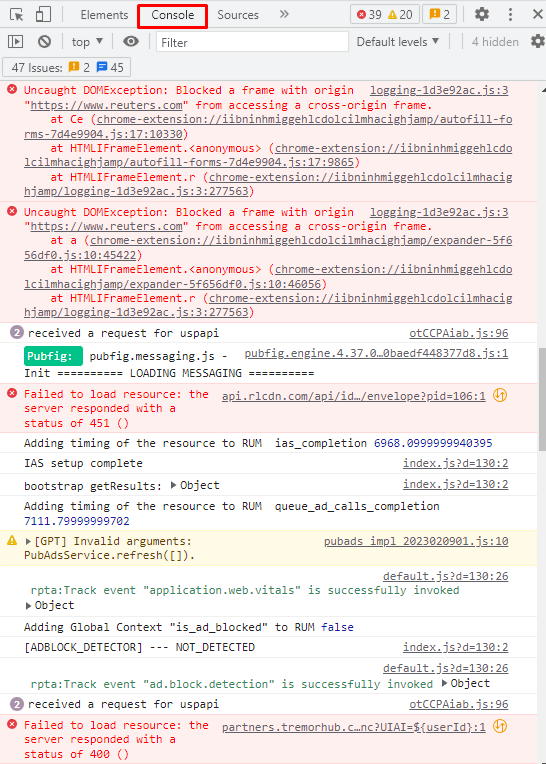The width and height of the screenshot is (546, 764).
Task: Clear console with the ban icon
Action: point(44,42)
